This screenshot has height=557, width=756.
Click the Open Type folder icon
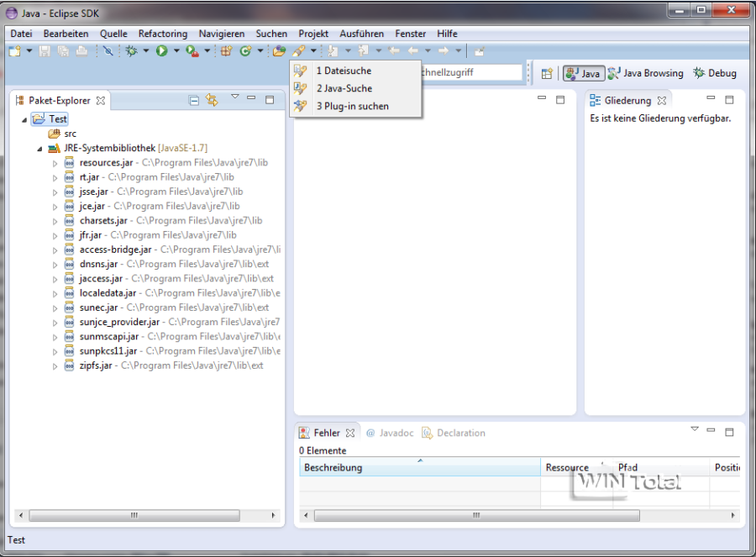tap(279, 50)
